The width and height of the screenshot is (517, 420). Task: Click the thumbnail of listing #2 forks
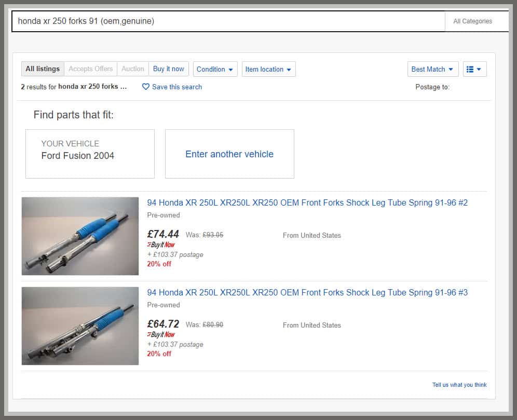(x=80, y=236)
